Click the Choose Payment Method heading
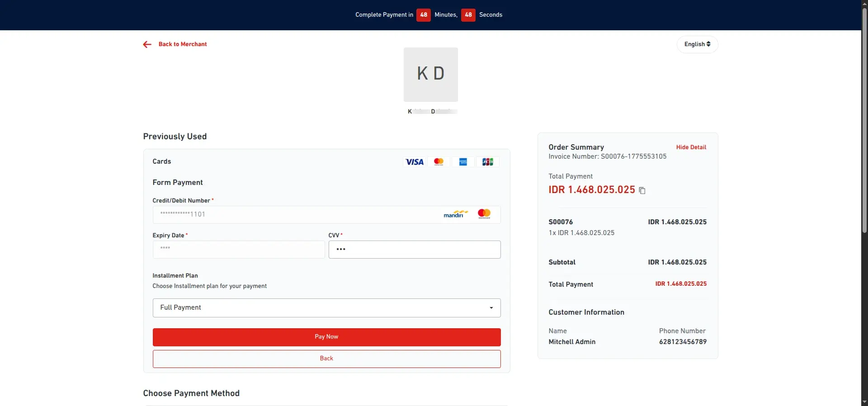 [x=191, y=393]
